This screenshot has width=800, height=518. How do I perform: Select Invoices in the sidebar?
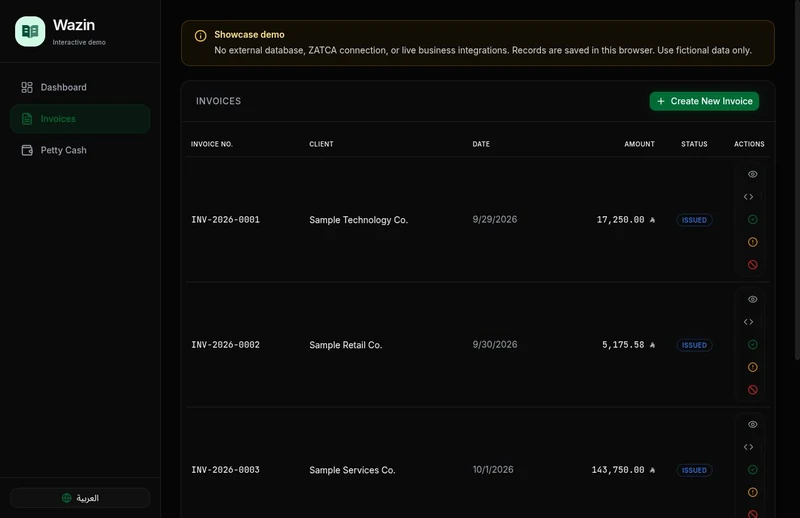click(x=80, y=119)
